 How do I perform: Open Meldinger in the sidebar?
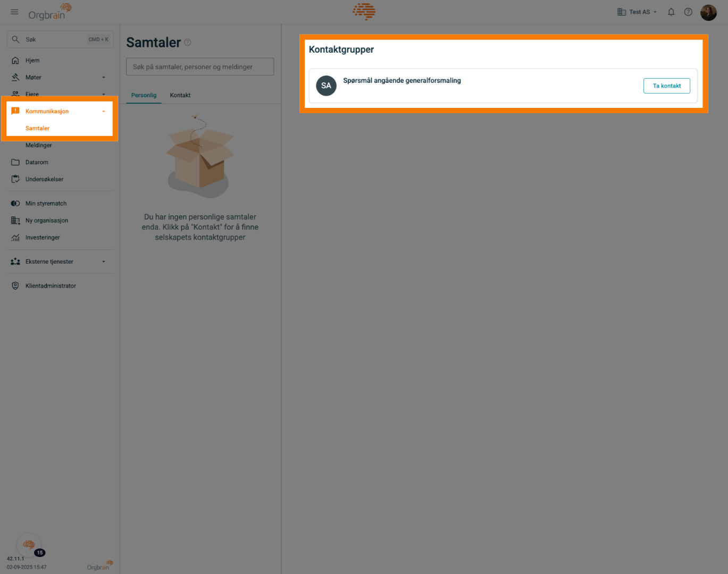(x=39, y=145)
